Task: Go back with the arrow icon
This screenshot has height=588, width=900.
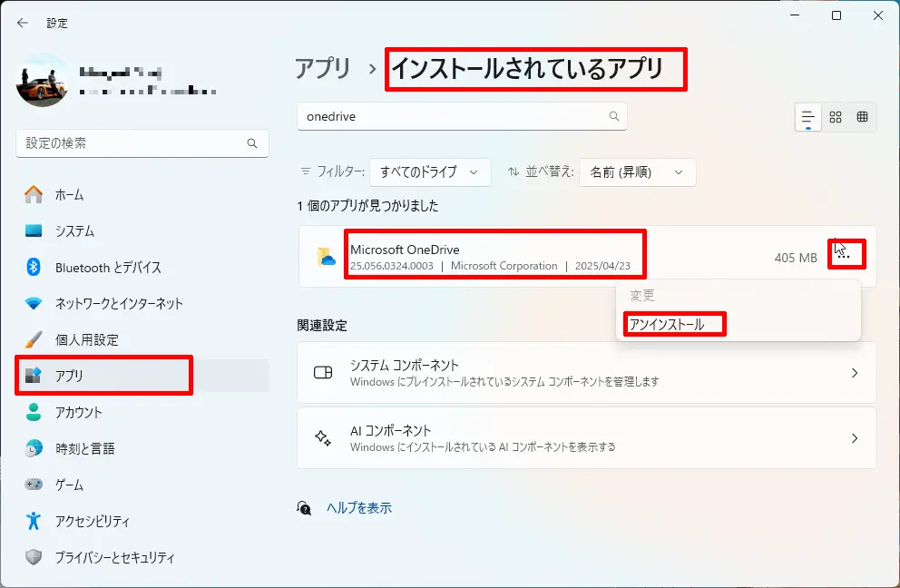Action: 23,23
